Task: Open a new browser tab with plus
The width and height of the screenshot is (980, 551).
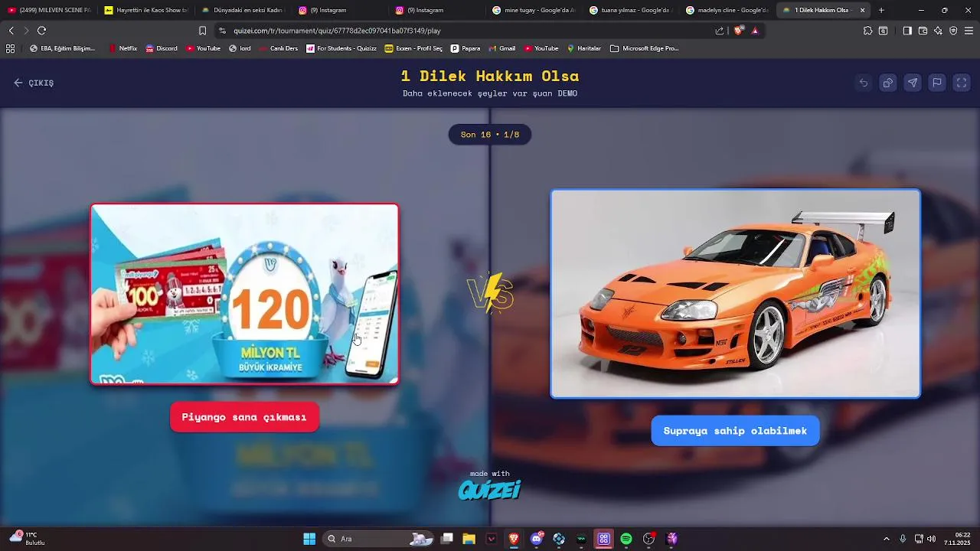Action: tap(881, 10)
